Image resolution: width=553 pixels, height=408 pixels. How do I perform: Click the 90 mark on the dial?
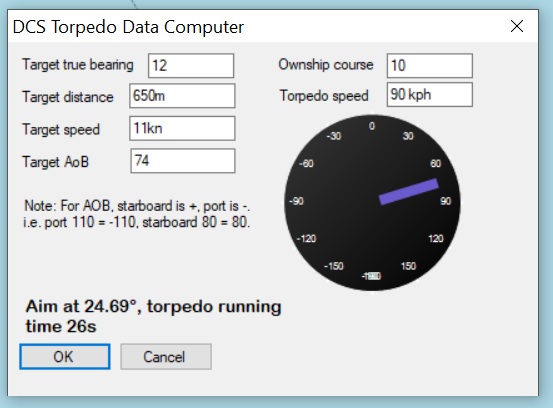pos(445,201)
